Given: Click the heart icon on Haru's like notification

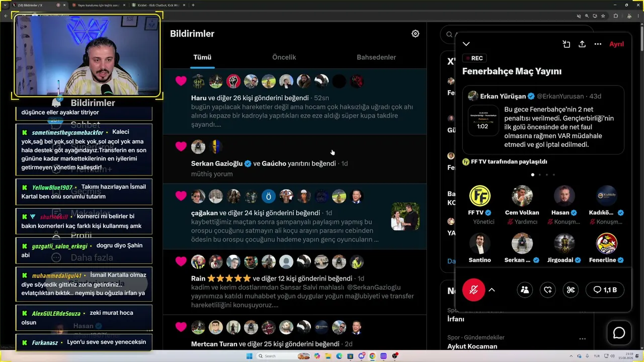Looking at the screenshot, I should [181, 81].
